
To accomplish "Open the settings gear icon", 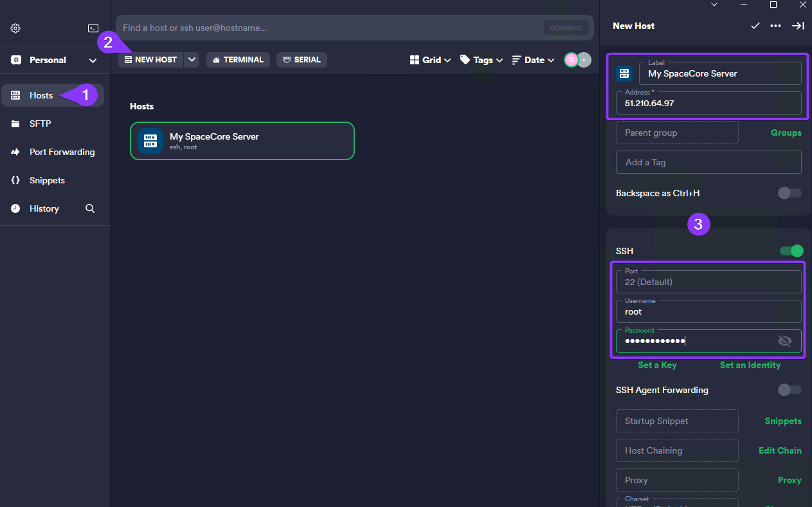I will click(x=15, y=28).
